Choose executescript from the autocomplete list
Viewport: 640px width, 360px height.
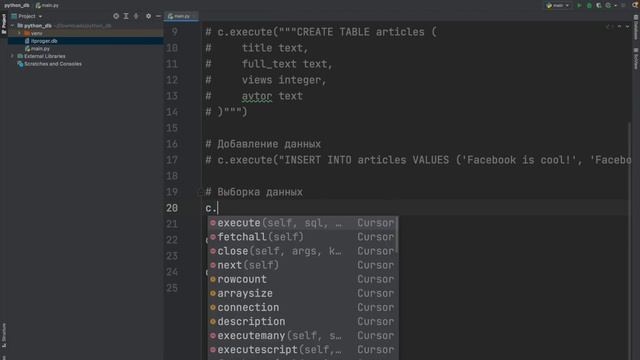302,349
